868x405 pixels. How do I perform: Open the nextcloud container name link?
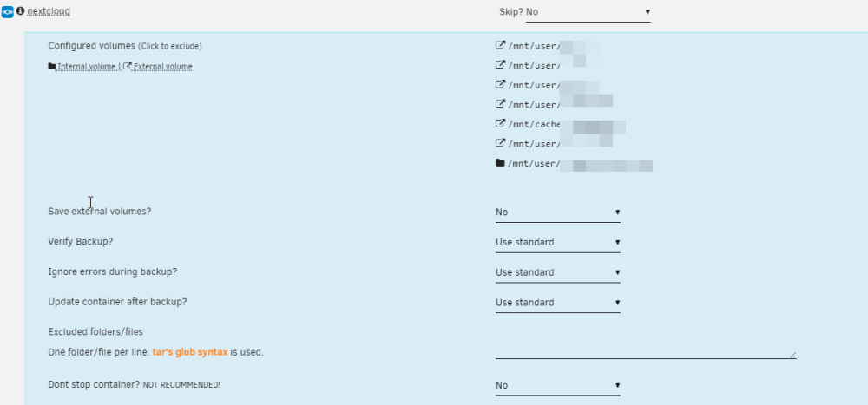click(49, 11)
